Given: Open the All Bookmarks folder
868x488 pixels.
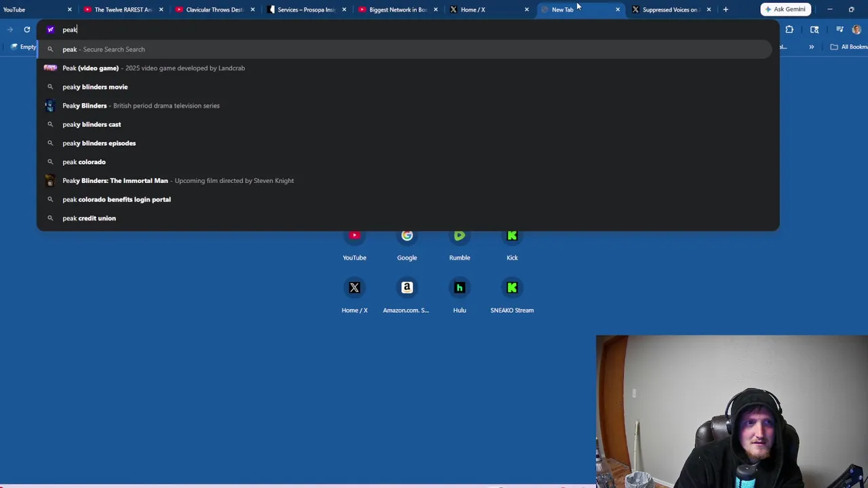Looking at the screenshot, I should coord(849,47).
